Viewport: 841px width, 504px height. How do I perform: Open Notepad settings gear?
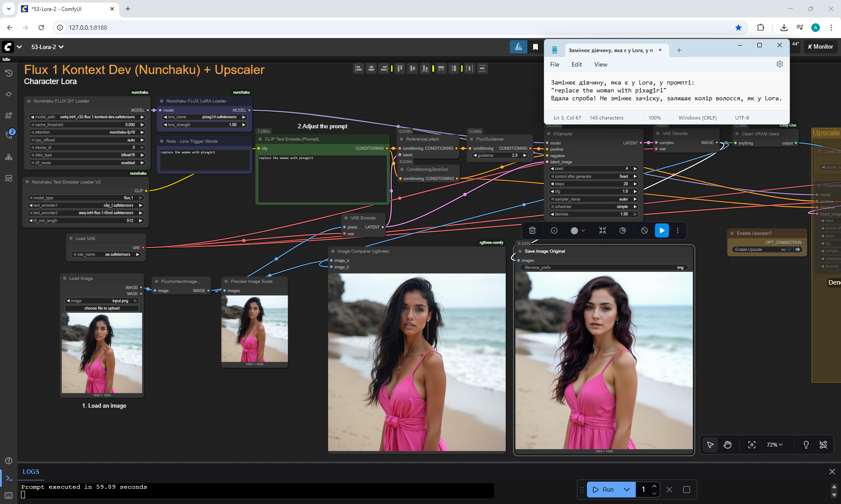coord(780,64)
